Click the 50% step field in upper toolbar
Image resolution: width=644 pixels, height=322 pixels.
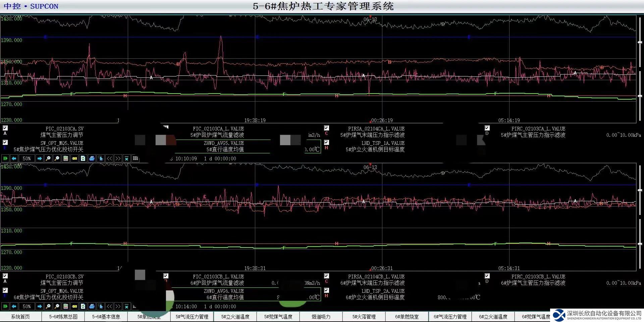pos(27,158)
